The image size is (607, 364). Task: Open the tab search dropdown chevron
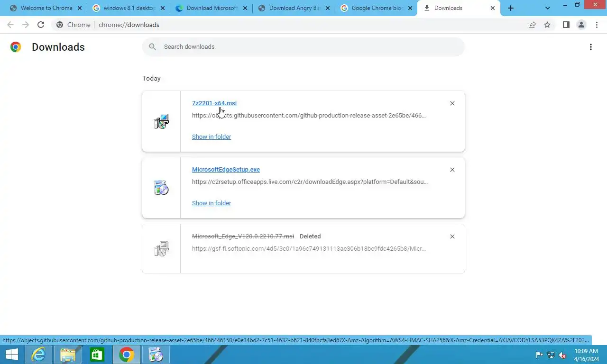548,8
